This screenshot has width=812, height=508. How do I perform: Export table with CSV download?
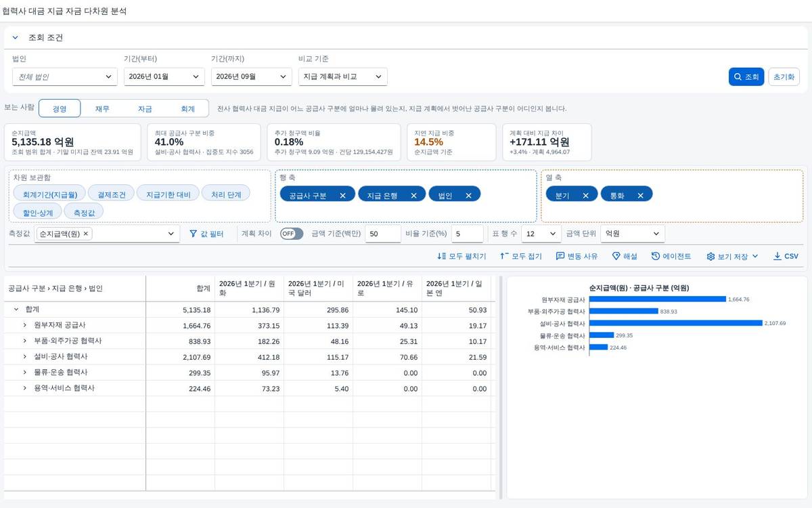tap(786, 257)
